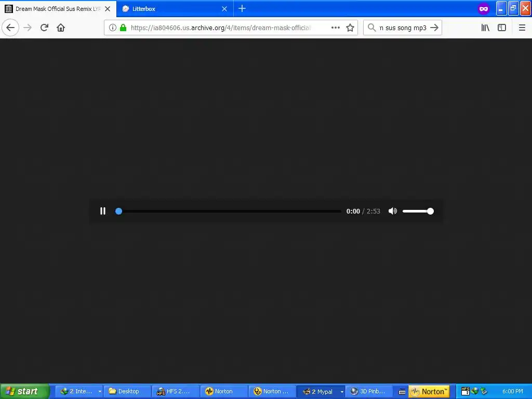Viewport: 532px width, 399px height.
Task: Seek using the blue playback position knob
Action: click(118, 211)
